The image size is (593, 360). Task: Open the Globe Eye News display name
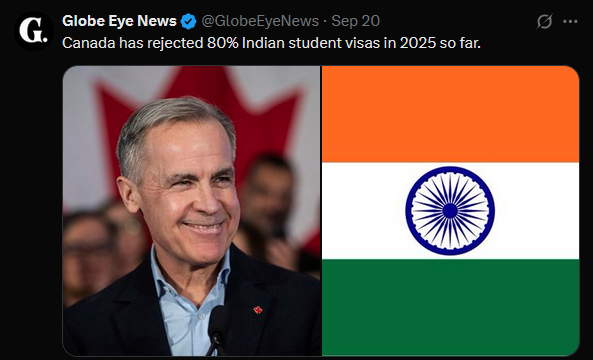[x=119, y=21]
